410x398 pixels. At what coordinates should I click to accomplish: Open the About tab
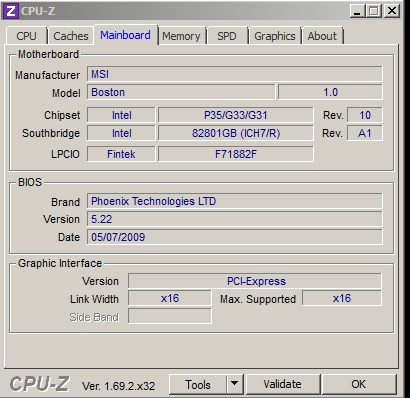pyautogui.click(x=322, y=36)
